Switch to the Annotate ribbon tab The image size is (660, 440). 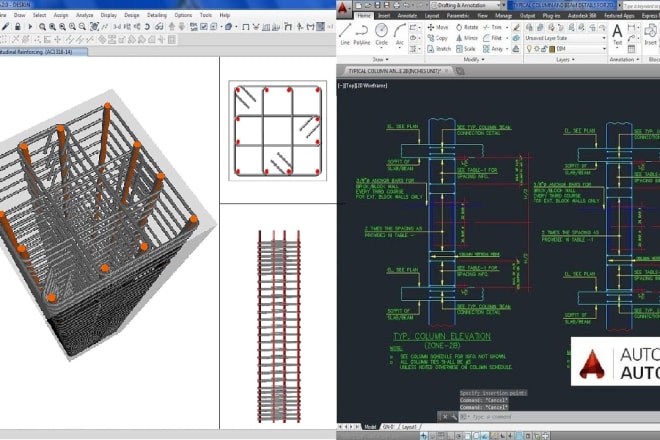click(x=407, y=16)
